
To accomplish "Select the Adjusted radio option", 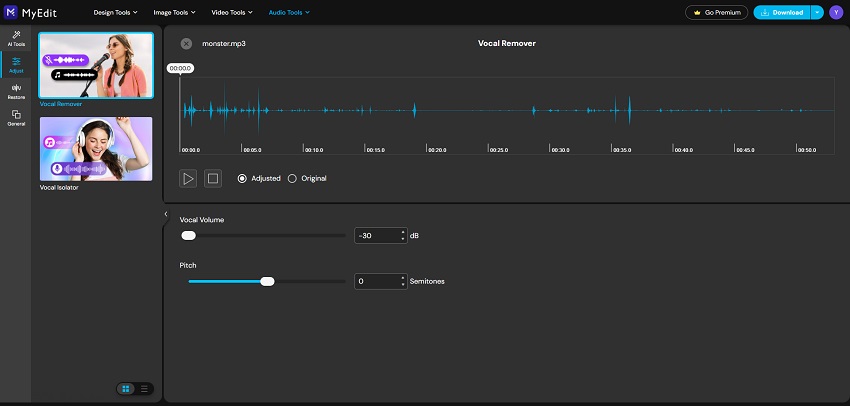I will [242, 178].
